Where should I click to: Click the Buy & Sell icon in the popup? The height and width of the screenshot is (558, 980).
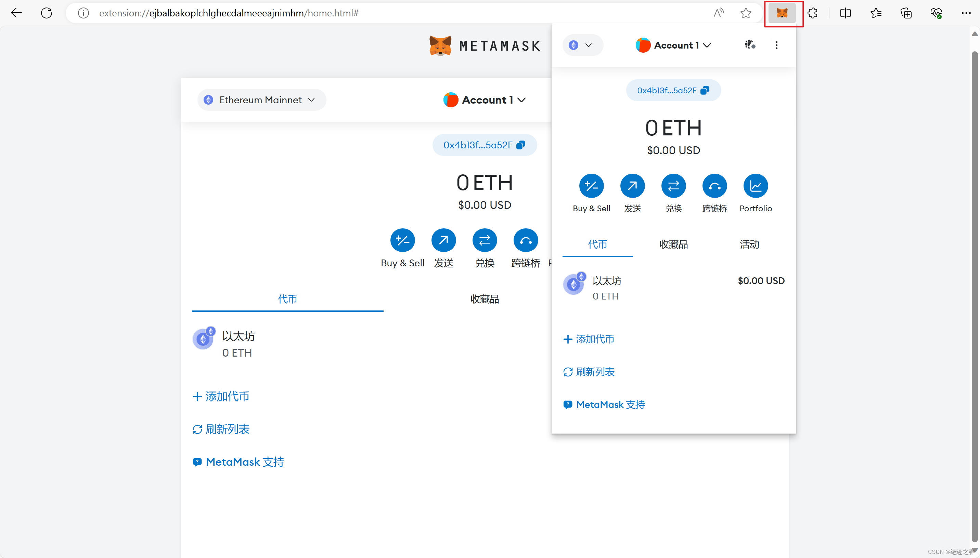pyautogui.click(x=591, y=186)
